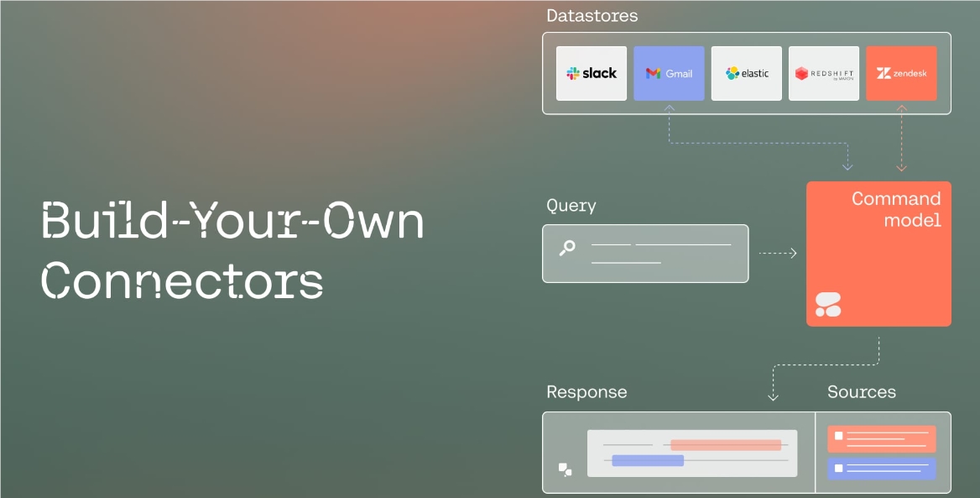Open the elastic datastore tile
The height and width of the screenshot is (498, 980).
tap(746, 73)
